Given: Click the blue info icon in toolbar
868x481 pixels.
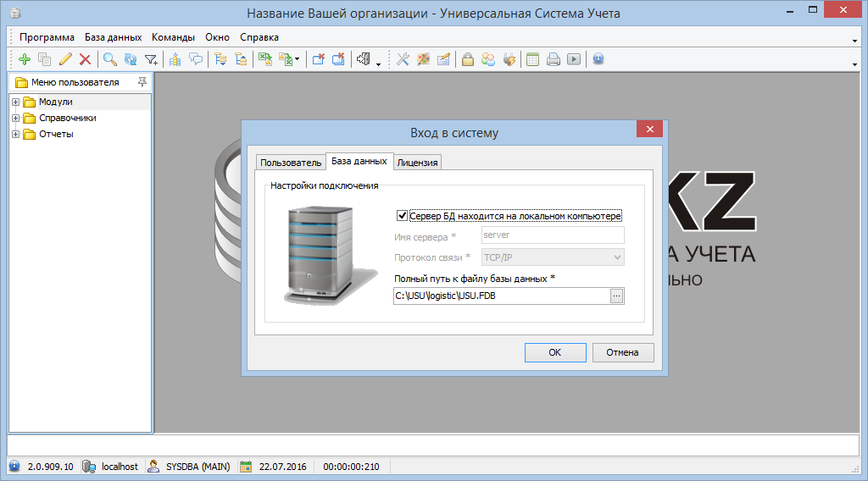Looking at the screenshot, I should pyautogui.click(x=598, y=59).
